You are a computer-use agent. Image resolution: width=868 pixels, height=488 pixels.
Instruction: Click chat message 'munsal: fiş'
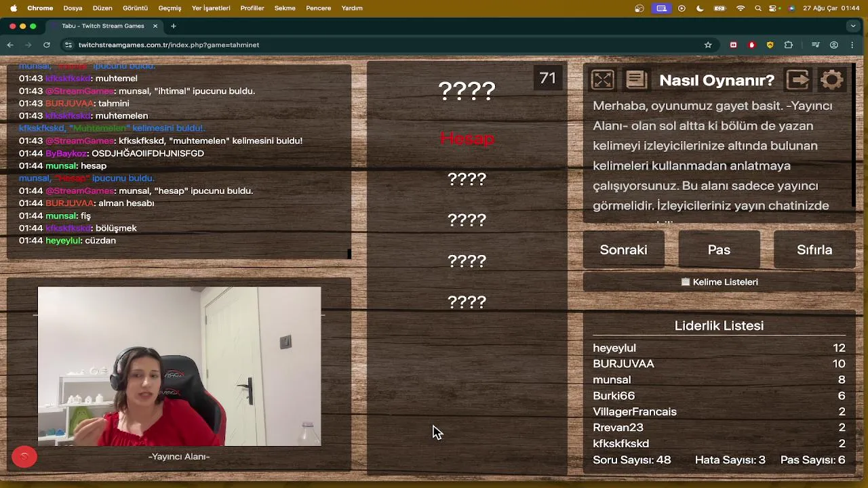(54, 216)
